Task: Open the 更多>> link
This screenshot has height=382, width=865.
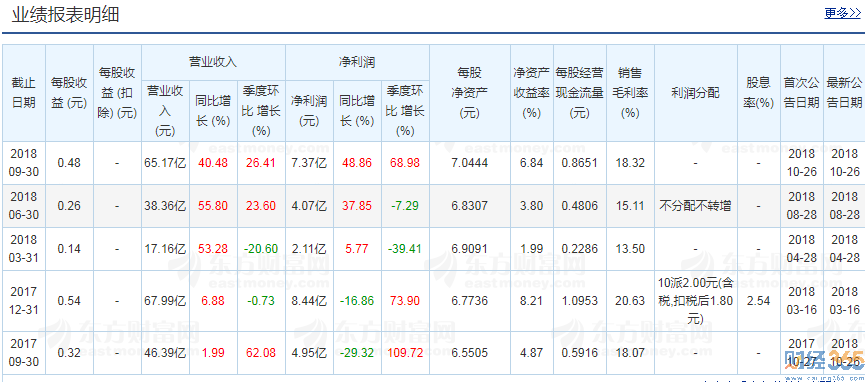Action: pyautogui.click(x=842, y=14)
